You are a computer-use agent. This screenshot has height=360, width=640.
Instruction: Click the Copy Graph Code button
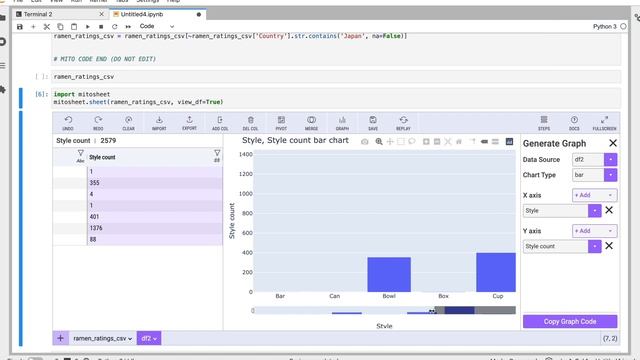(x=570, y=322)
